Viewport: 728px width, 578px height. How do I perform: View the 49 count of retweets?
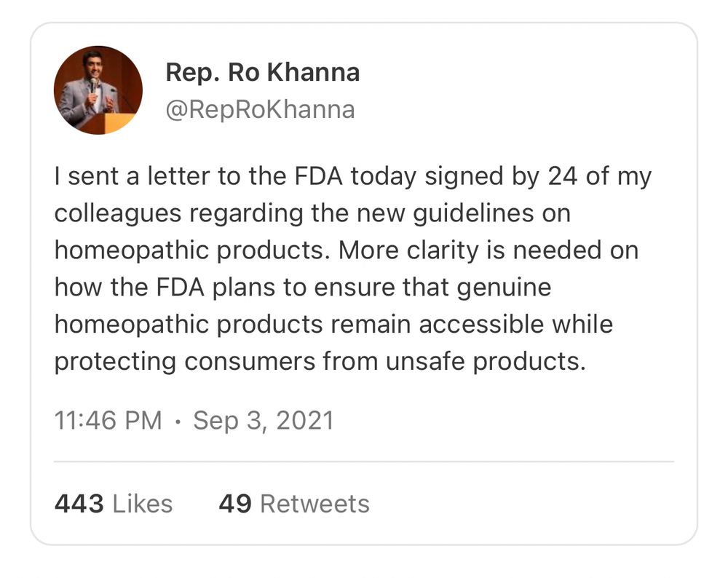(x=235, y=504)
